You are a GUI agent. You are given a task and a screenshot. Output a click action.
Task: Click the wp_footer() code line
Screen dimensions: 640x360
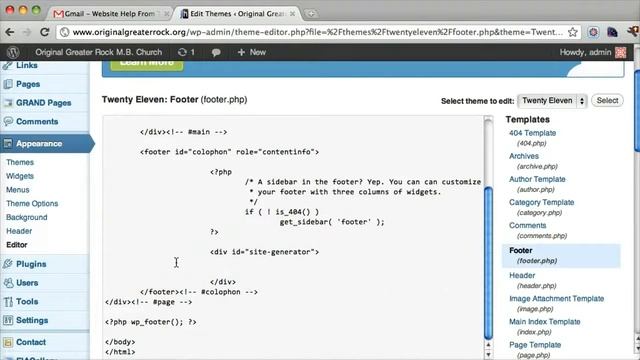pyautogui.click(x=151, y=322)
